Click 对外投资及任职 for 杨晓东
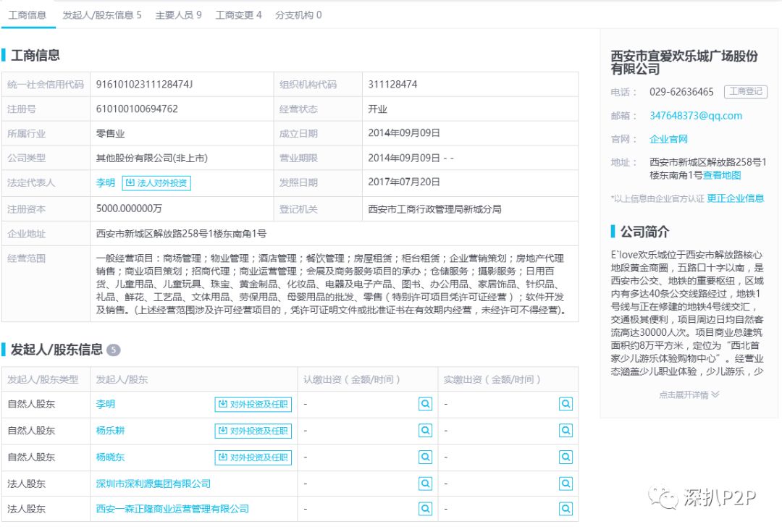The width and height of the screenshot is (782, 532). click(x=253, y=457)
